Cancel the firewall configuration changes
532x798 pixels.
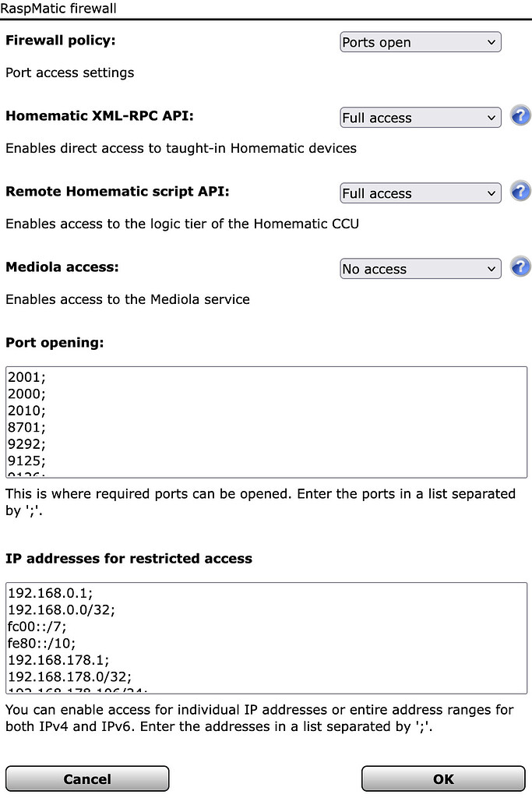pos(87,778)
